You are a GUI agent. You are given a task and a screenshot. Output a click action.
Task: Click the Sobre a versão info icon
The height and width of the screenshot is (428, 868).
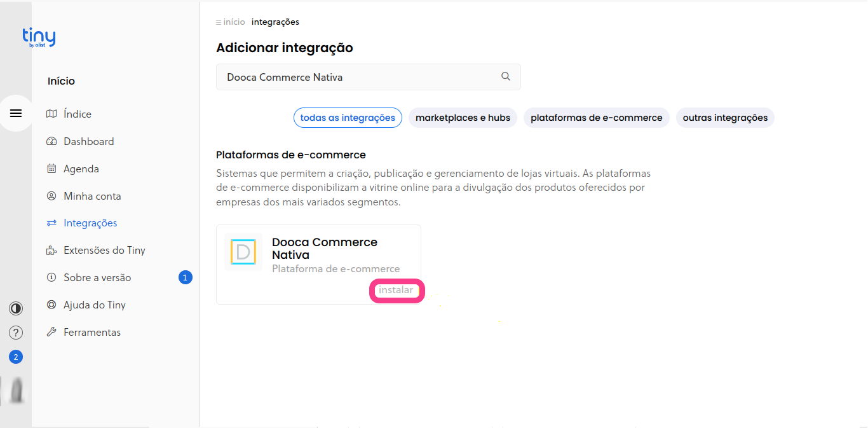pyautogui.click(x=52, y=277)
